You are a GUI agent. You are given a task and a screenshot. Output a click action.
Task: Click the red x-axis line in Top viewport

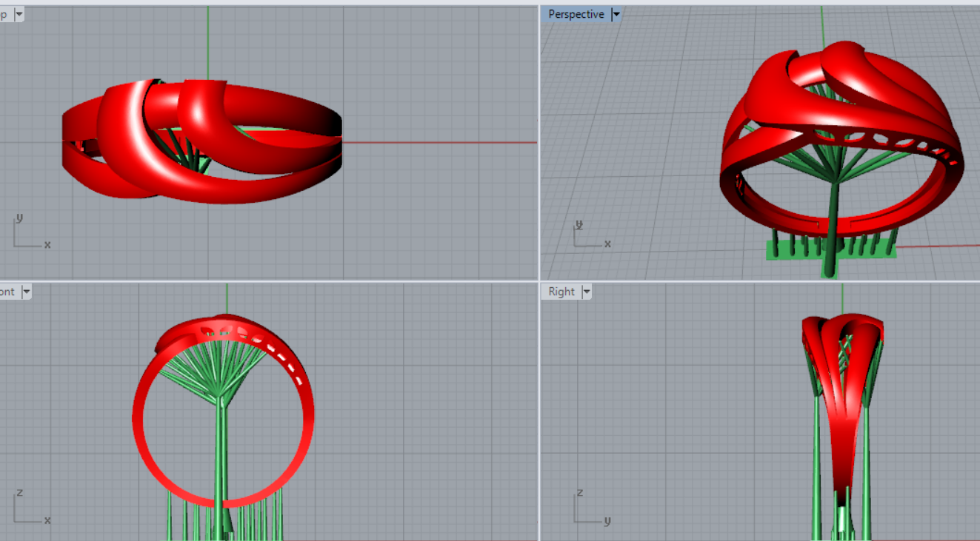pyautogui.click(x=444, y=142)
